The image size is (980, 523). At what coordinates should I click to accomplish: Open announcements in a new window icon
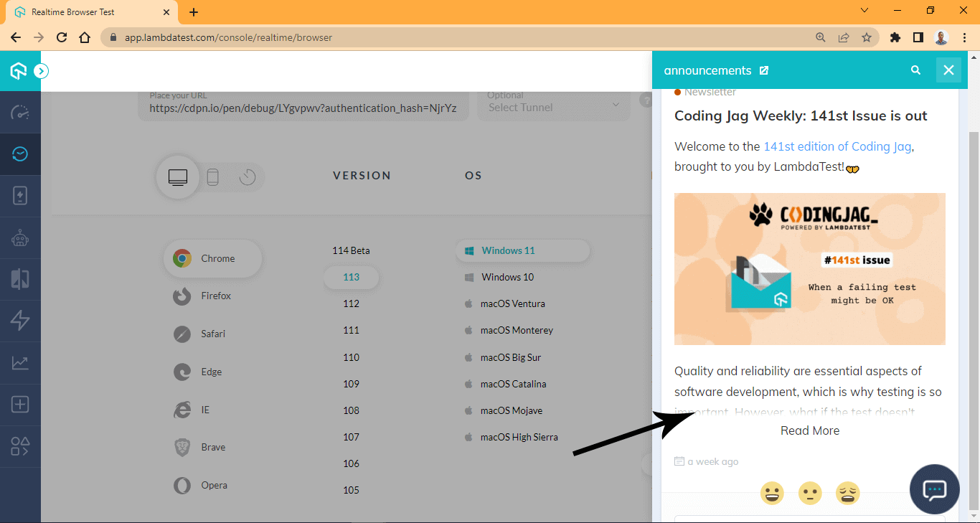(764, 70)
